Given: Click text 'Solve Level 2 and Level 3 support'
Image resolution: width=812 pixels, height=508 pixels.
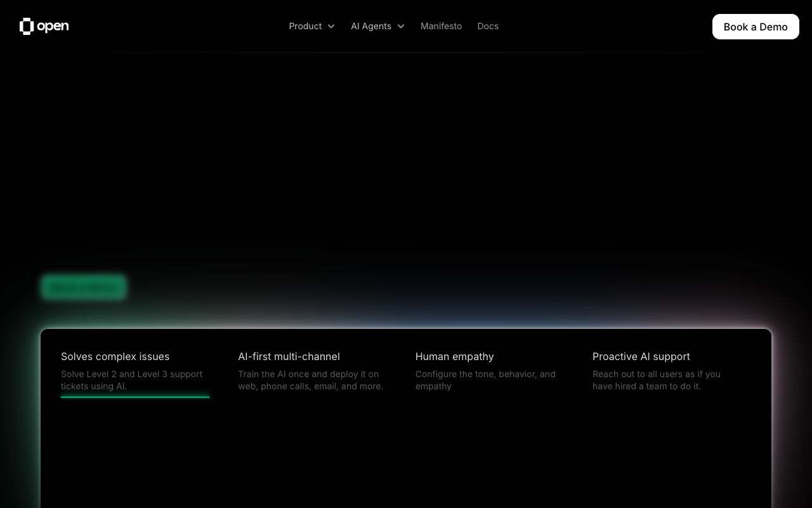Looking at the screenshot, I should (132, 374).
